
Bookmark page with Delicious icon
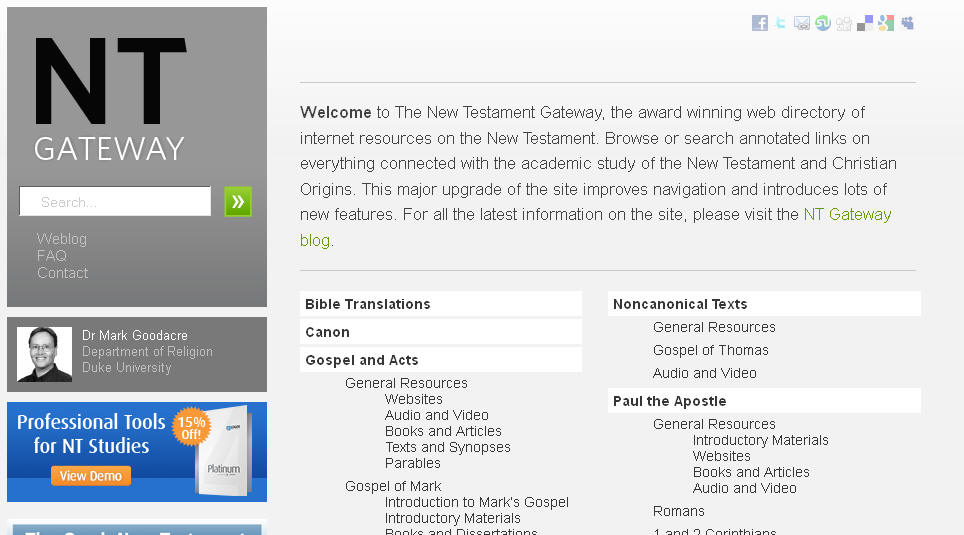[865, 23]
